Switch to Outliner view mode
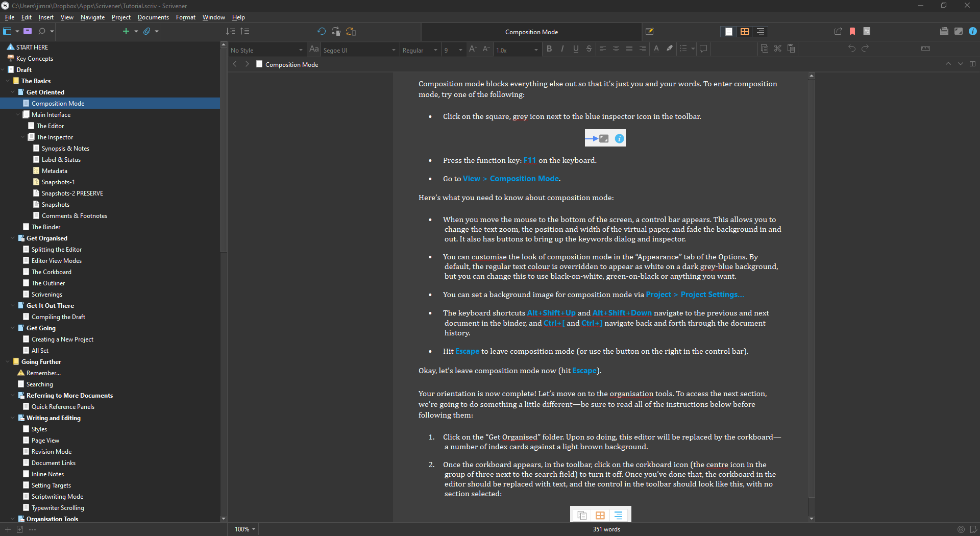The height and width of the screenshot is (536, 980). pyautogui.click(x=761, y=32)
